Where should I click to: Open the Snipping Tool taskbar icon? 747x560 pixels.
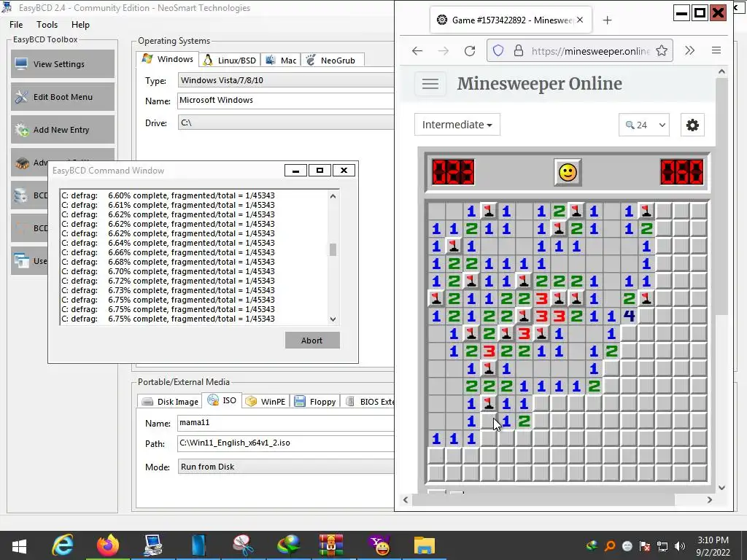point(243,545)
